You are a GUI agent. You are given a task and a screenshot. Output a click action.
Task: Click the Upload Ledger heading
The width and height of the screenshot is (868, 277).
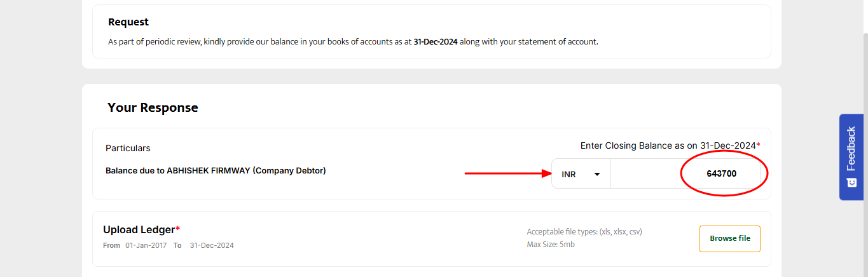(x=139, y=229)
